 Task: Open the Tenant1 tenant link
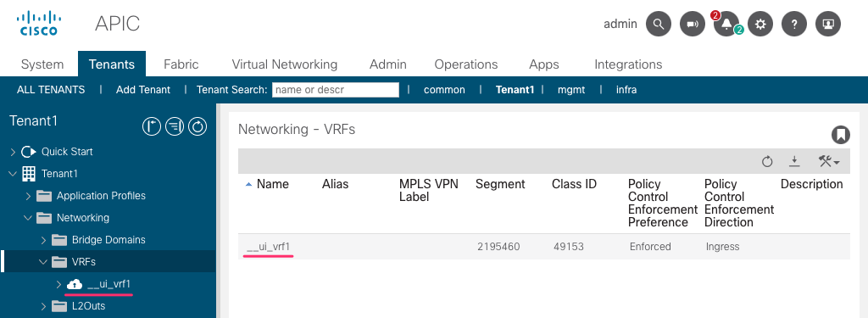click(515, 90)
